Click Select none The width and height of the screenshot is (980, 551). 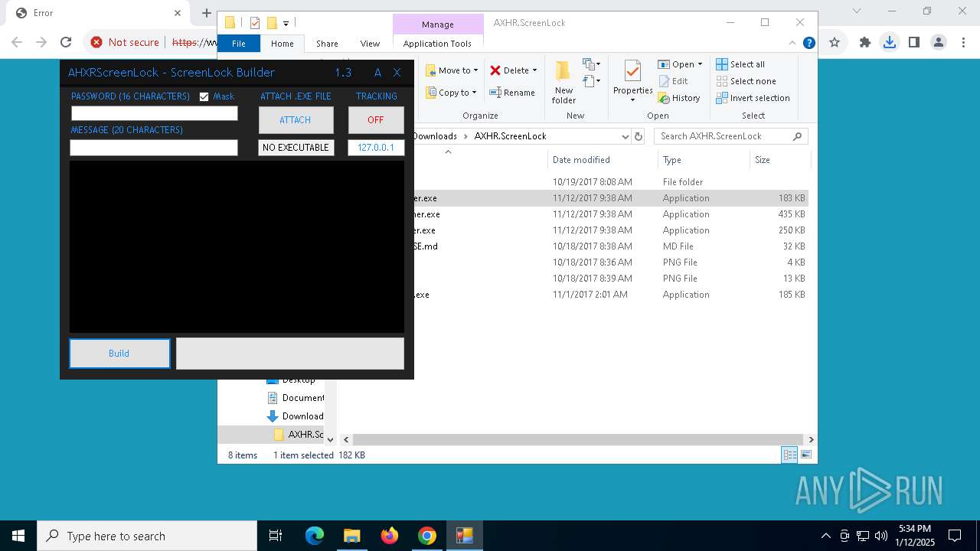point(746,81)
